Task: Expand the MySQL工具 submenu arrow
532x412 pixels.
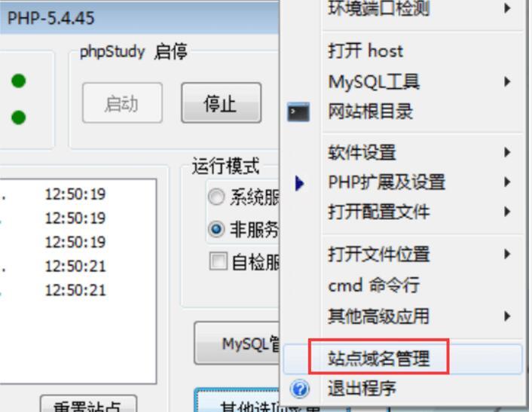Action: click(507, 81)
